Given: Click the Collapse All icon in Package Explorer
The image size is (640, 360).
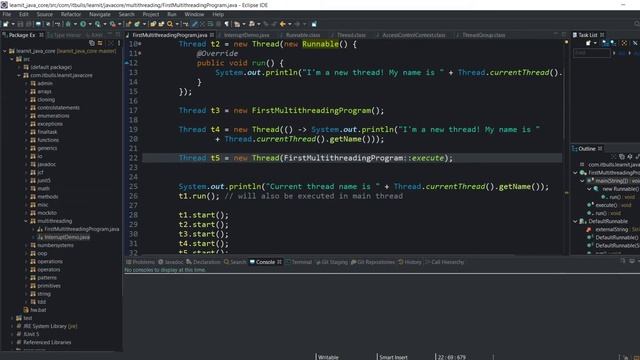Looking at the screenshot, I should coord(92,43).
